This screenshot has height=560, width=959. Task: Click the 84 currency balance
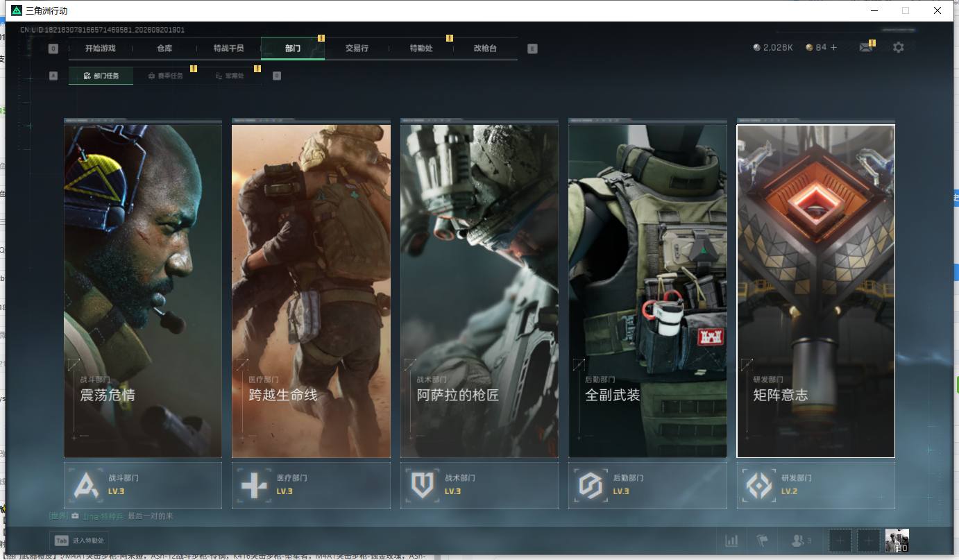(816, 48)
